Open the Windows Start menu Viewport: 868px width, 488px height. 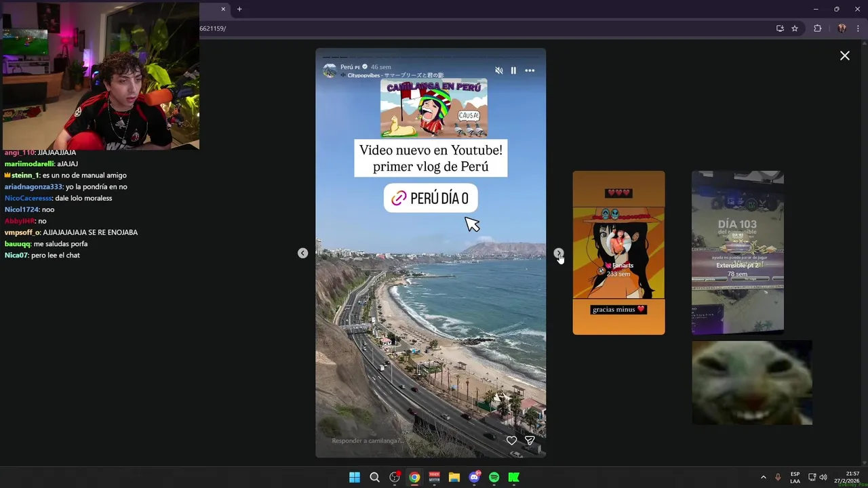pos(355,477)
